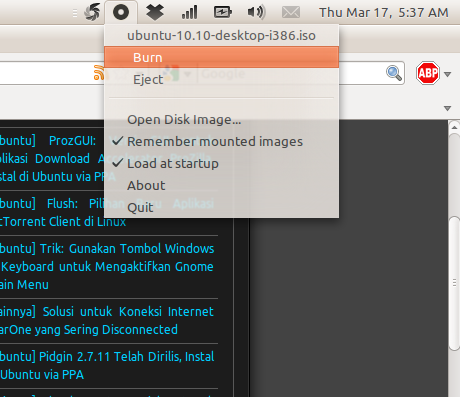The height and width of the screenshot is (397, 460).
Task: Click the clock showing Thu Mar 17
Action: coord(384,13)
